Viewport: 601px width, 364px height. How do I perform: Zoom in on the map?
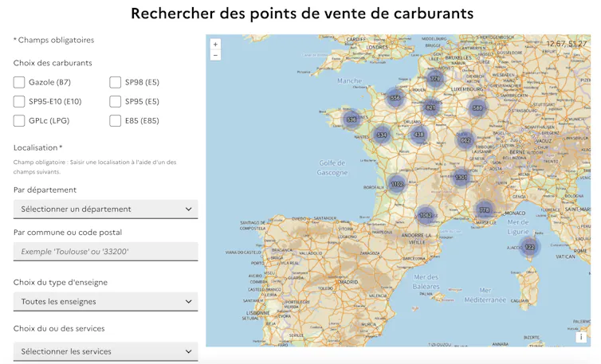tap(215, 45)
